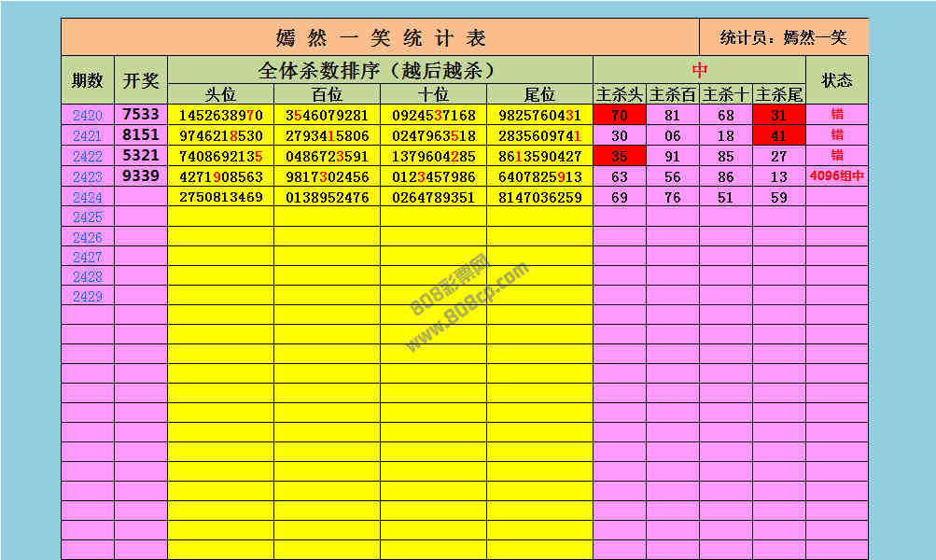The height and width of the screenshot is (560, 936).
Task: Select the 尾位 sub-header cell
Action: click(x=539, y=94)
